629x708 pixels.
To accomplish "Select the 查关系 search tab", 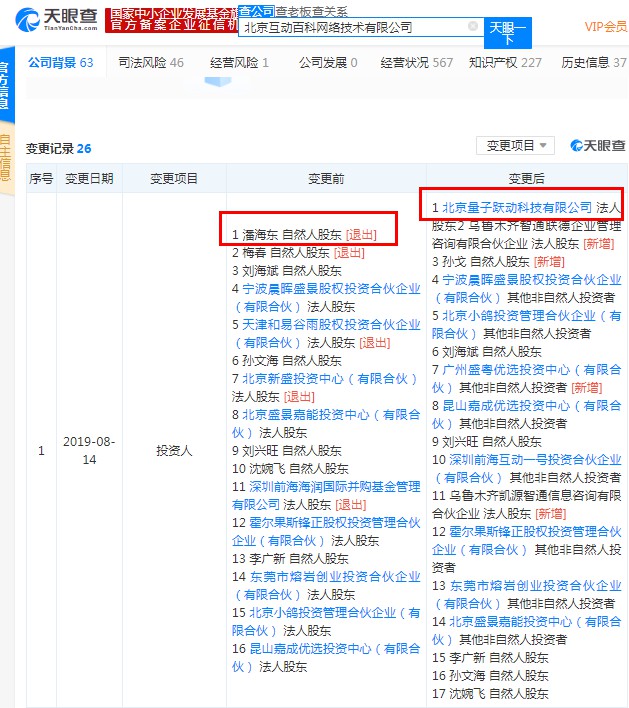I will pyautogui.click(x=330, y=11).
